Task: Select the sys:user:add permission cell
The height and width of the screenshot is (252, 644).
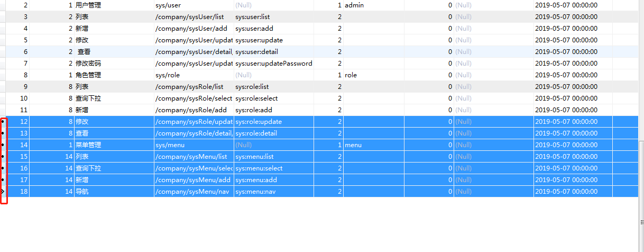Action: click(x=273, y=29)
